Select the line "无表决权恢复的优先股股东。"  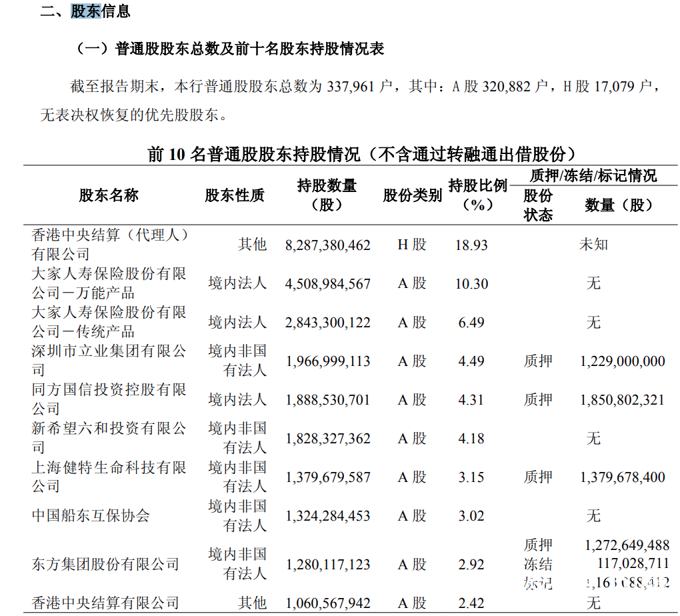click(134, 115)
